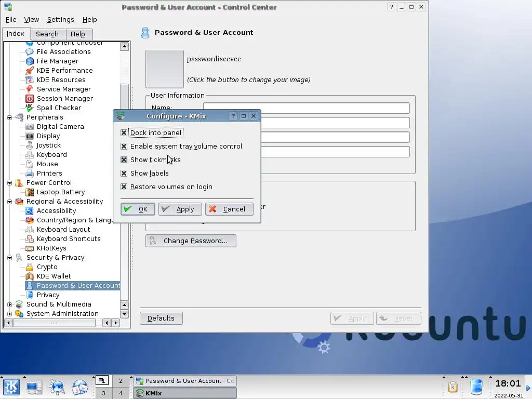Open the Help menu in menu bar
532x399 pixels.
click(89, 20)
